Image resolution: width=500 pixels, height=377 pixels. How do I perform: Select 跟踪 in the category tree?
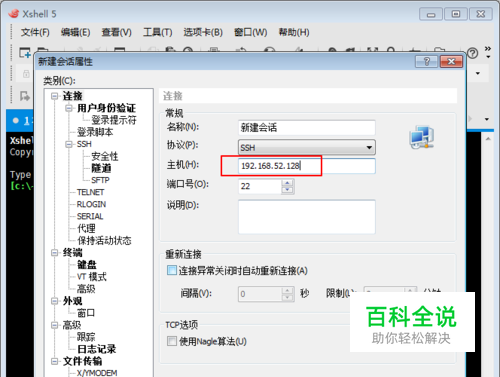tap(86, 337)
